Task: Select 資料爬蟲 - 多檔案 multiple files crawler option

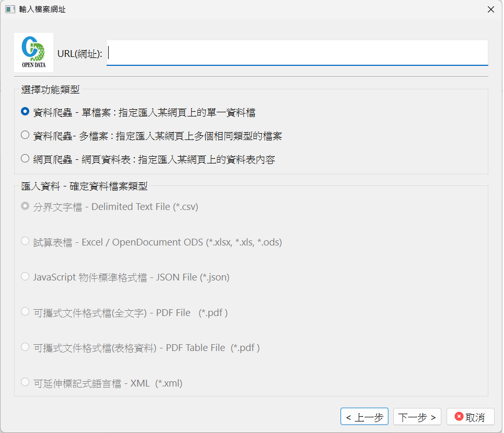Action: (x=25, y=135)
